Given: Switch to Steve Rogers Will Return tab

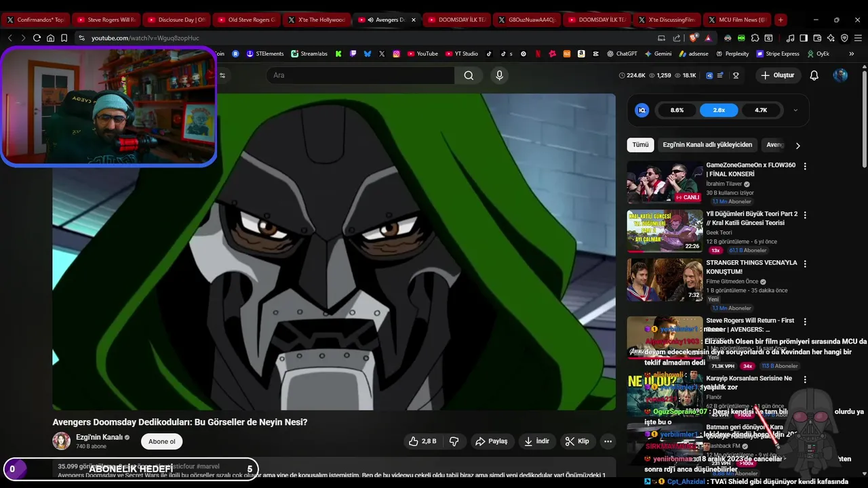Looking at the screenshot, I should click(x=105, y=20).
